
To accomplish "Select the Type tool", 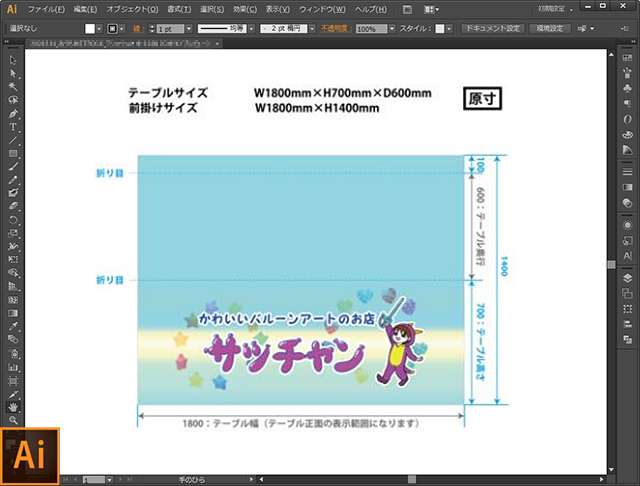I will [x=14, y=127].
